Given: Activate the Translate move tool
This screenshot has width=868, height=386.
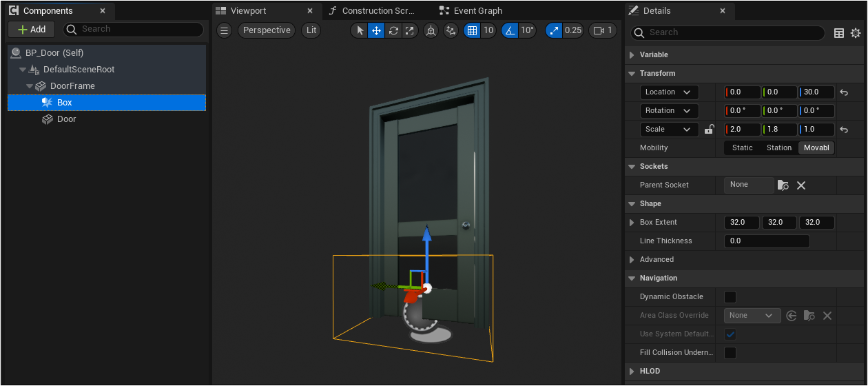Looking at the screenshot, I should tap(376, 30).
